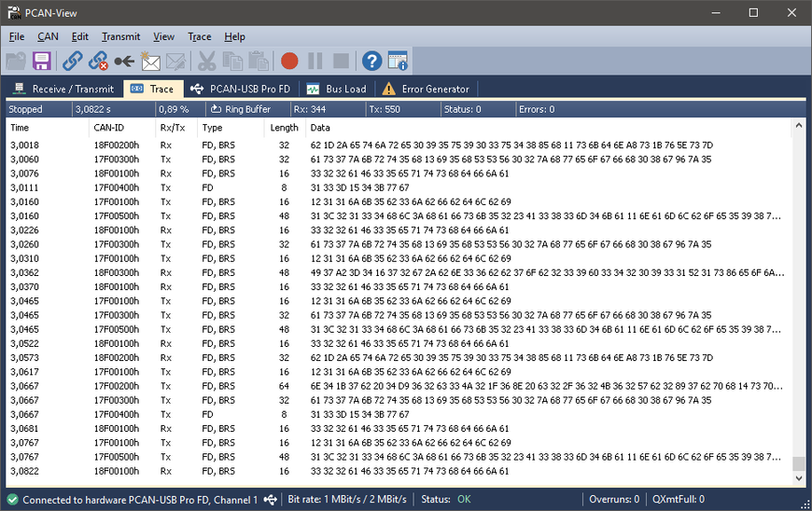
Task: Select trace row 3,0681 from 18F00100h
Action: point(399,429)
